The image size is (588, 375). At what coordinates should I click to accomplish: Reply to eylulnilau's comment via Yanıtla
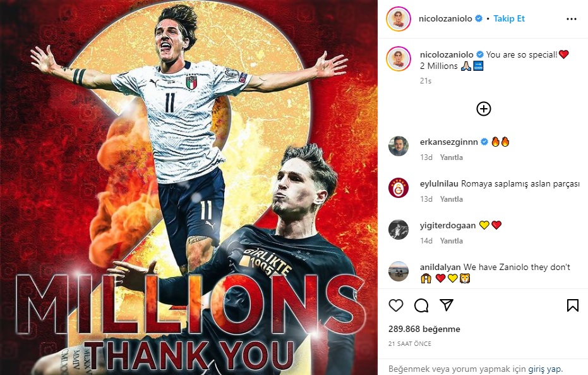(451, 199)
